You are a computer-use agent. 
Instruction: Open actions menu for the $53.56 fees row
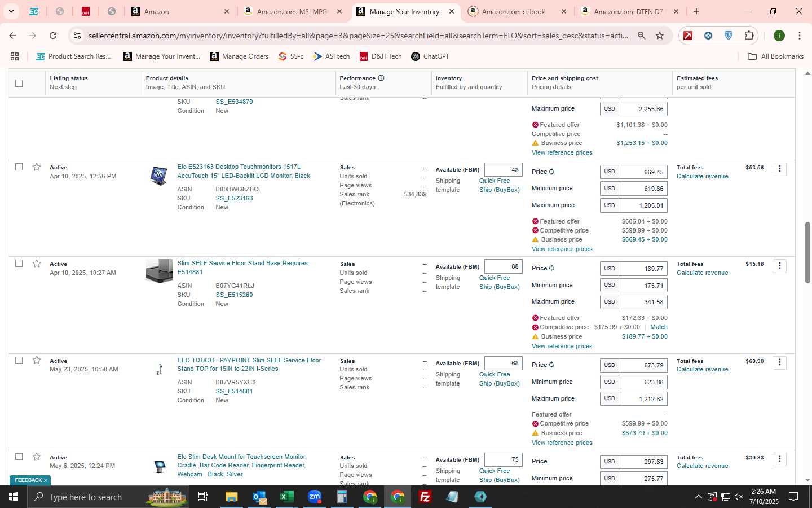pyautogui.click(x=779, y=169)
